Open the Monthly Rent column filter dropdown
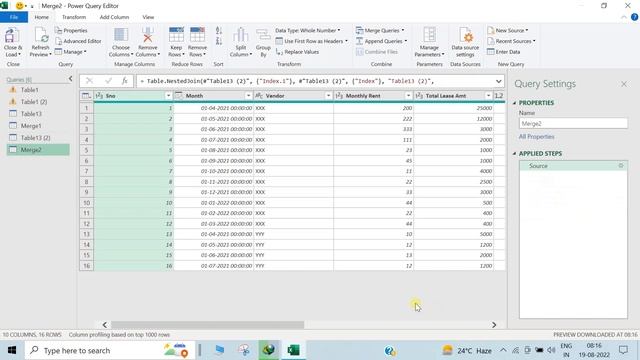The height and width of the screenshot is (360, 640). [408, 96]
